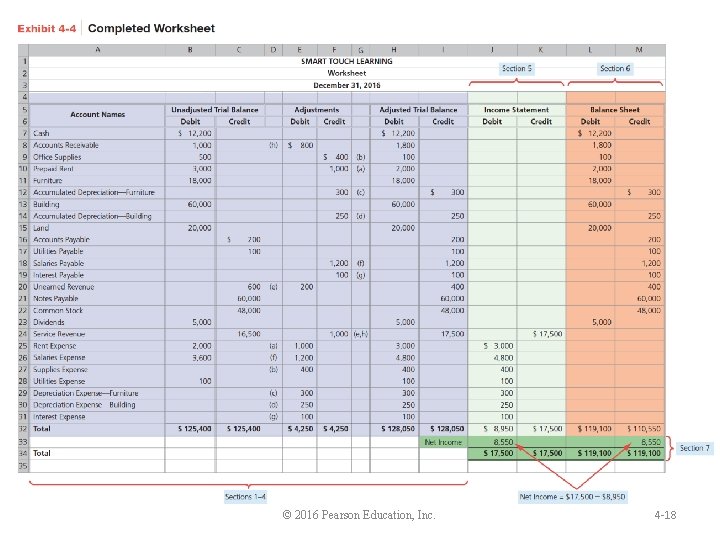Click the net income 8,550 debit cell
720x540 pixels.
click(492, 442)
